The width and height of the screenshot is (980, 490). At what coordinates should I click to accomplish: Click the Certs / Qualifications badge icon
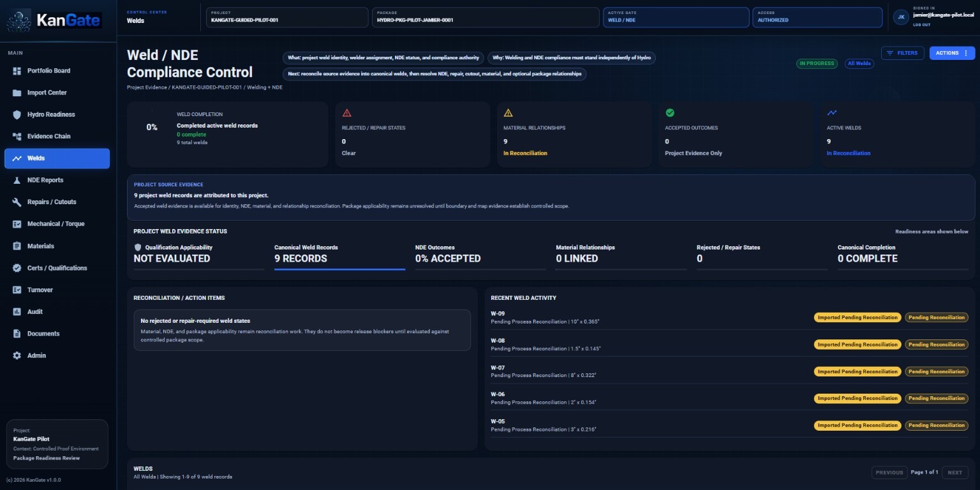click(x=17, y=268)
